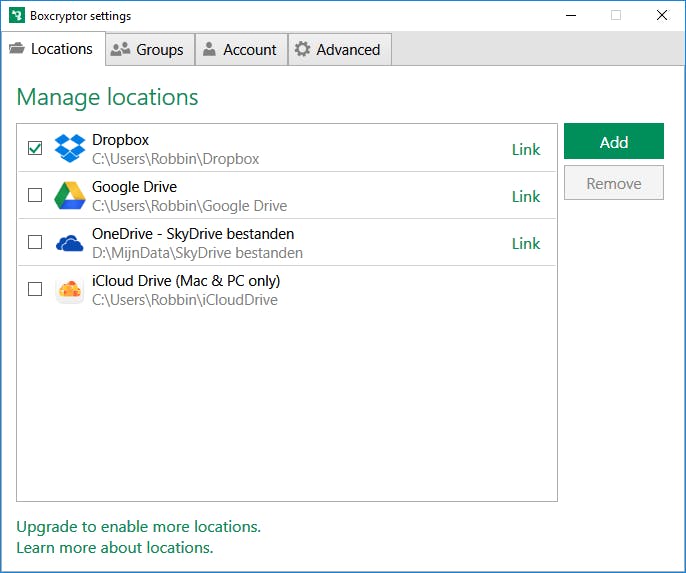The width and height of the screenshot is (686, 573).
Task: Enable the Google Drive location checkbox
Action: 35,195
